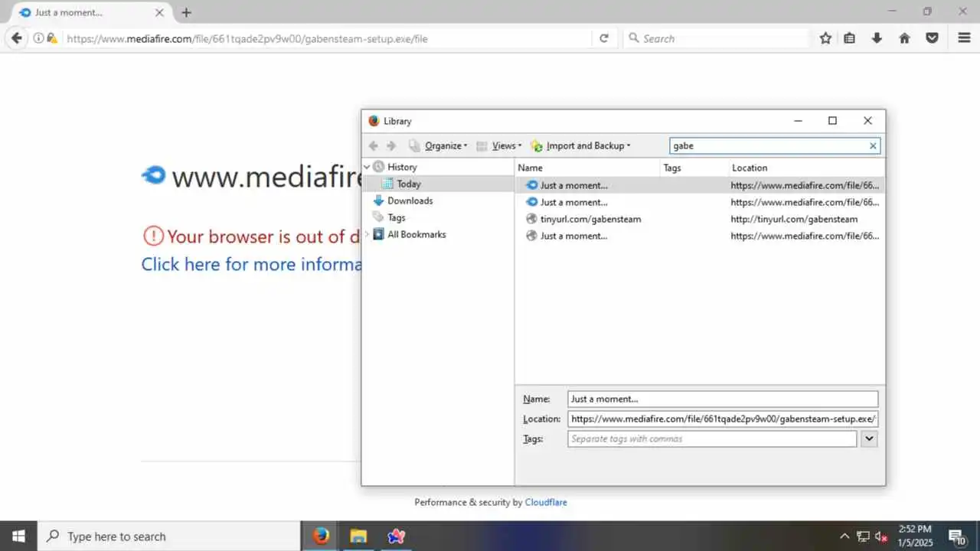Click the Tags field in details pane
Image resolution: width=980 pixels, height=551 pixels.
(x=712, y=439)
